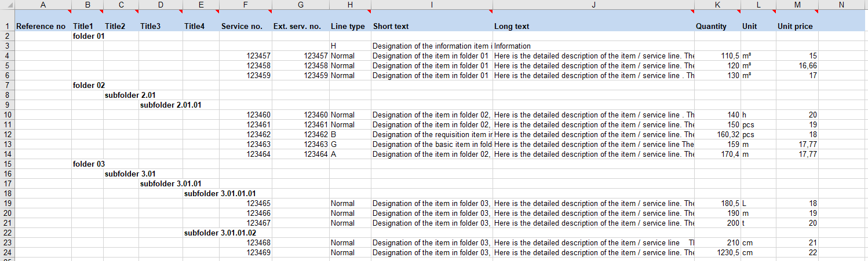
Task: Click the service number 123467 cell
Action: [x=246, y=223]
